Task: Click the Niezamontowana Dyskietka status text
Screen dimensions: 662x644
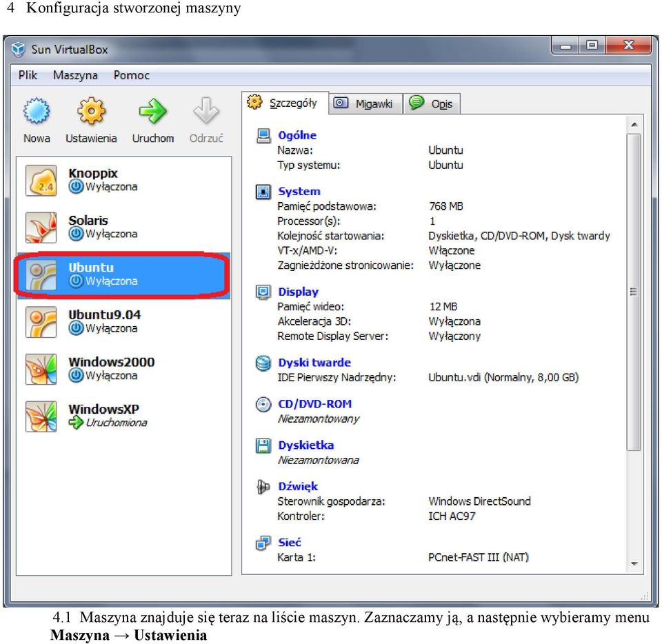Action: click(318, 460)
